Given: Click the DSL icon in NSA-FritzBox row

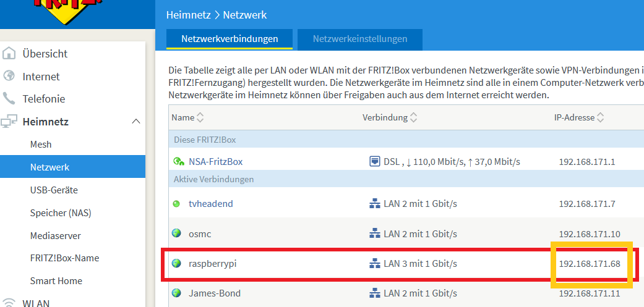Looking at the screenshot, I should [374, 162].
